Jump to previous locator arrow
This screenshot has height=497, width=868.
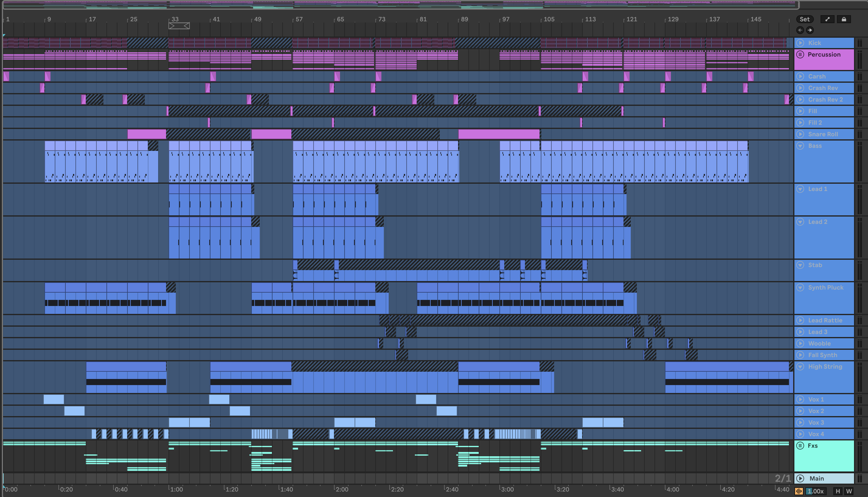800,30
